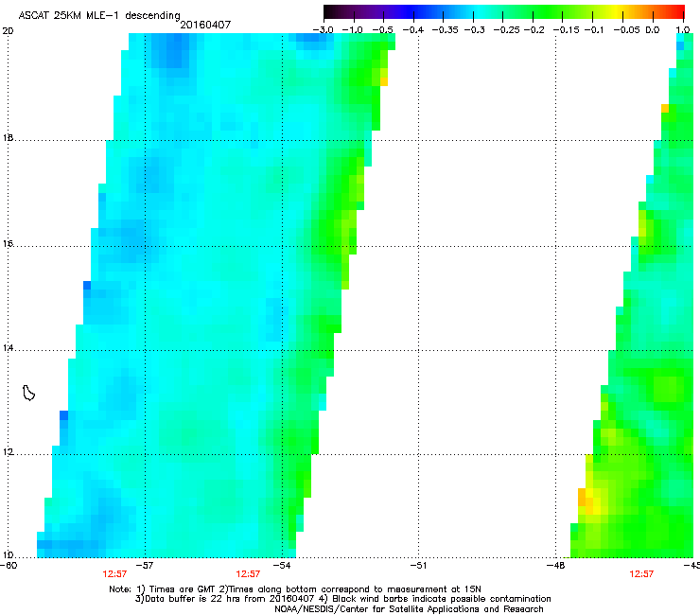Image resolution: width=700 pixels, height=615 pixels.
Task: Click the orange data cell near -48, 11N
Action: coord(582,497)
